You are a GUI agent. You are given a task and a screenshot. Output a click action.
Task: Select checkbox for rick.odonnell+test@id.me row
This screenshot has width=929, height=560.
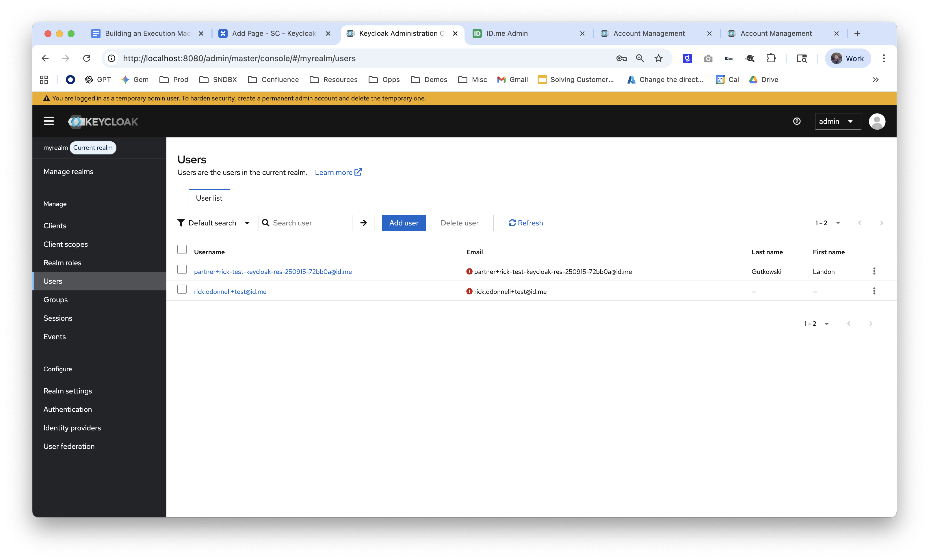click(182, 290)
